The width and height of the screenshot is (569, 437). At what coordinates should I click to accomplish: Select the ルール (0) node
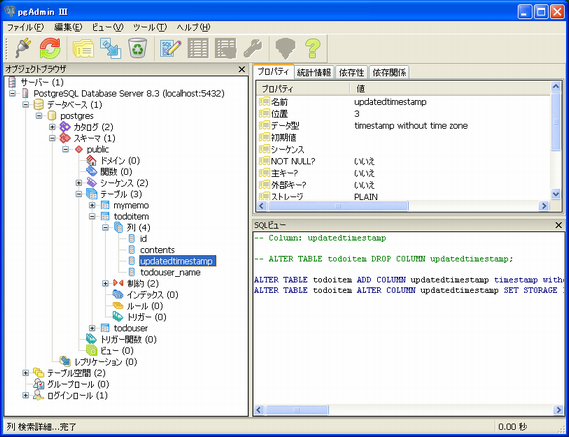pos(145,306)
